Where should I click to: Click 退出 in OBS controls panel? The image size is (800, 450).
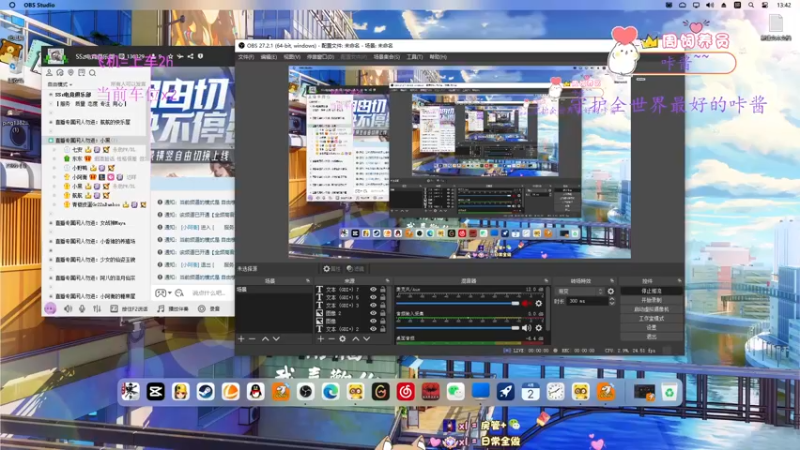click(x=652, y=337)
